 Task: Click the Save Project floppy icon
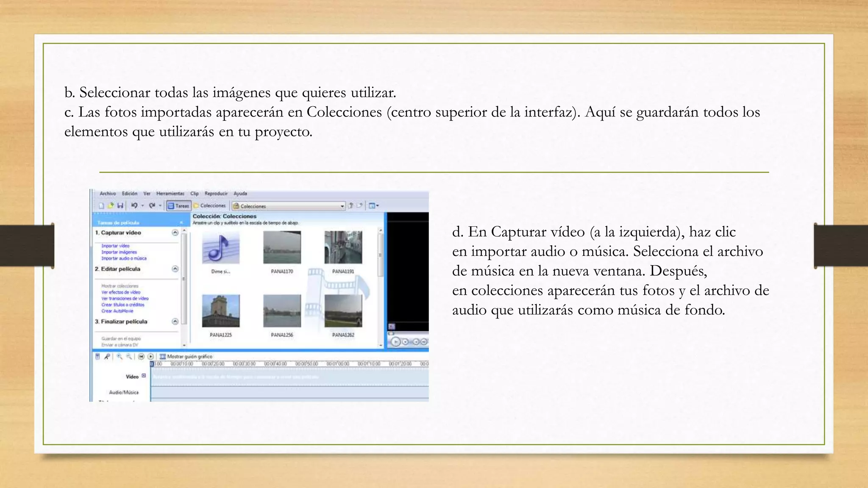pyautogui.click(x=120, y=205)
